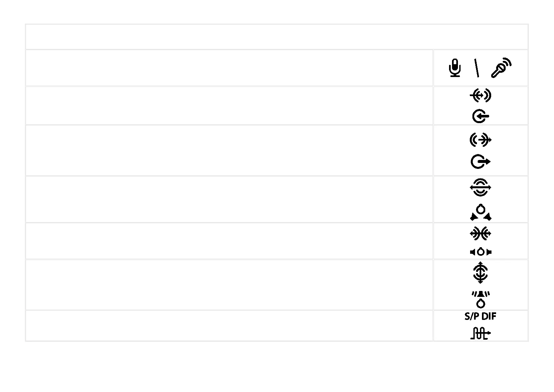
Task: Click the horizontal double-arrow speaker-out icon
Action: [480, 188]
